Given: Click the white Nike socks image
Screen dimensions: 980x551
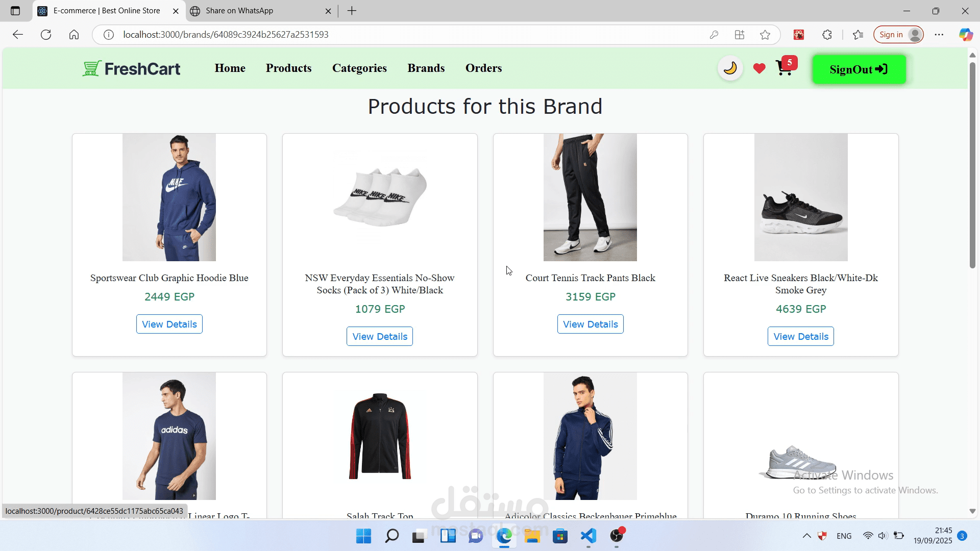Looking at the screenshot, I should [x=380, y=197].
